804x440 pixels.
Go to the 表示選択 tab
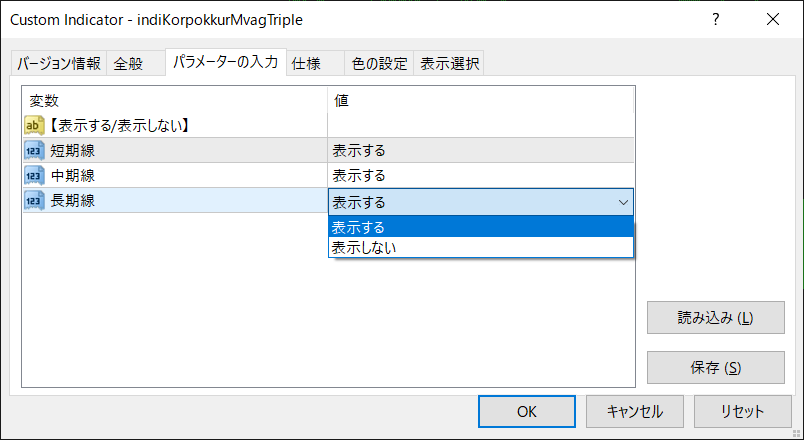(449, 64)
